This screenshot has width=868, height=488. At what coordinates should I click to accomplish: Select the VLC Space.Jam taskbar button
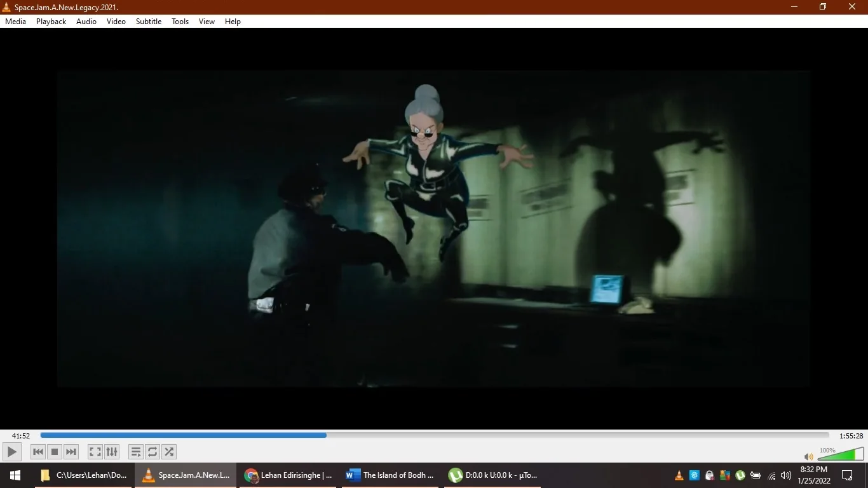point(186,475)
